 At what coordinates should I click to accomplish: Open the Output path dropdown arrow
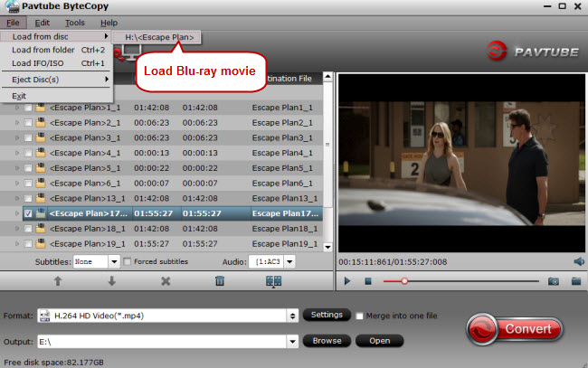click(x=292, y=342)
